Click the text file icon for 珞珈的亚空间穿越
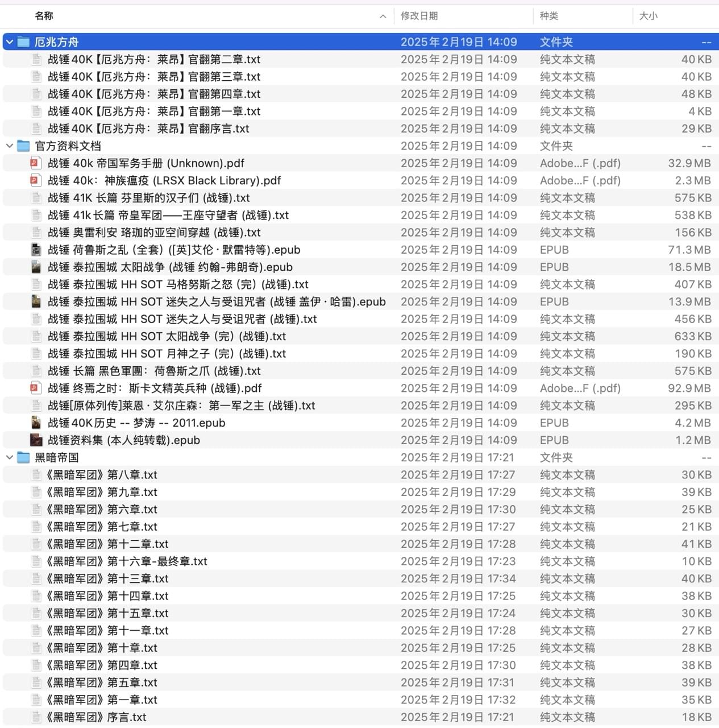This screenshot has width=719, height=728. pos(36,233)
